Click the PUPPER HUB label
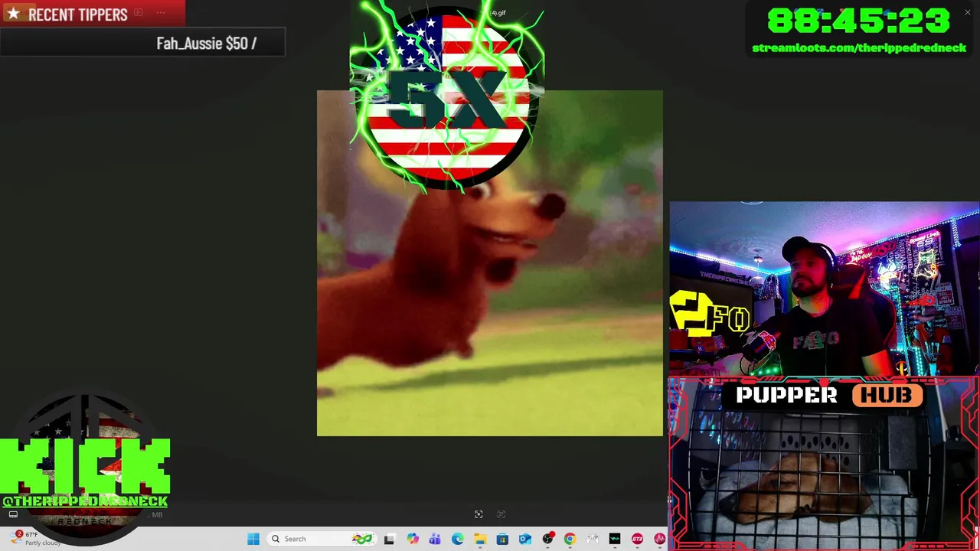 pyautogui.click(x=829, y=395)
